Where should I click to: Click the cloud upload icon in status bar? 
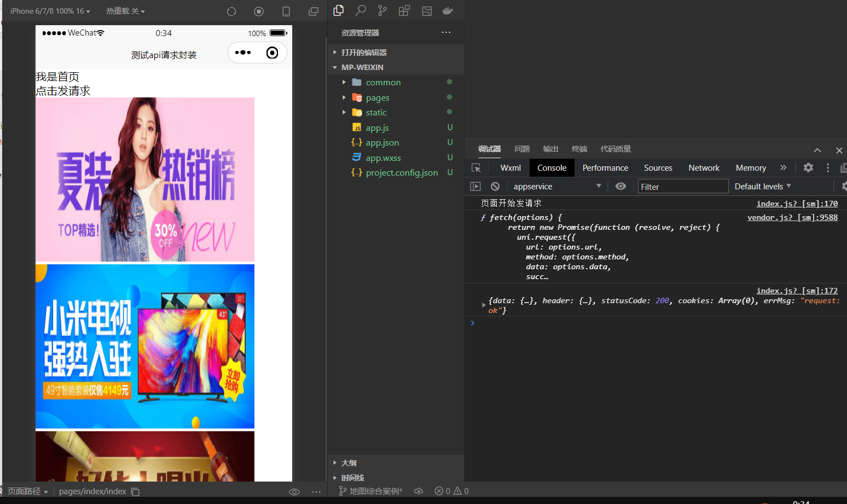tap(419, 491)
